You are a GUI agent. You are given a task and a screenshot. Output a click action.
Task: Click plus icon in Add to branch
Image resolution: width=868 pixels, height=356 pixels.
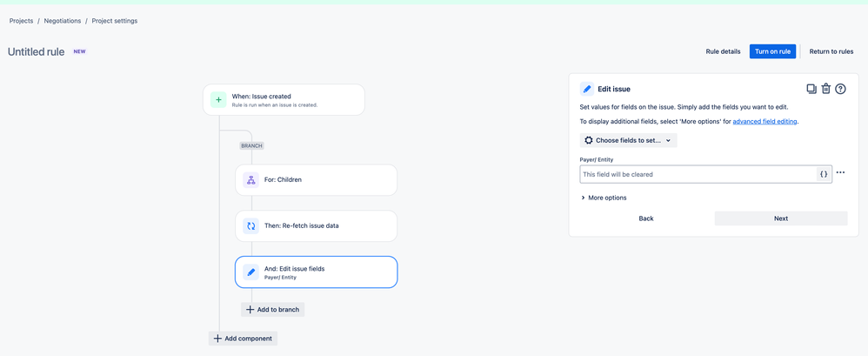coord(250,310)
